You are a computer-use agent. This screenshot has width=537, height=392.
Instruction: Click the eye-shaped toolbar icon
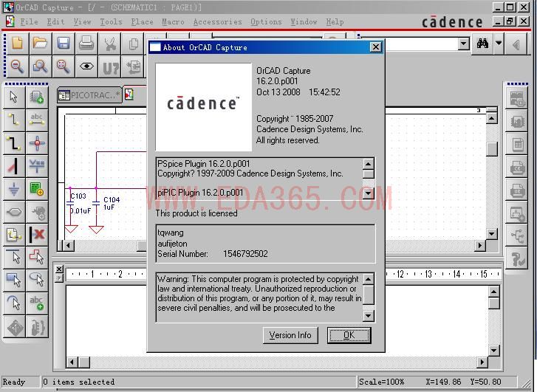86,66
